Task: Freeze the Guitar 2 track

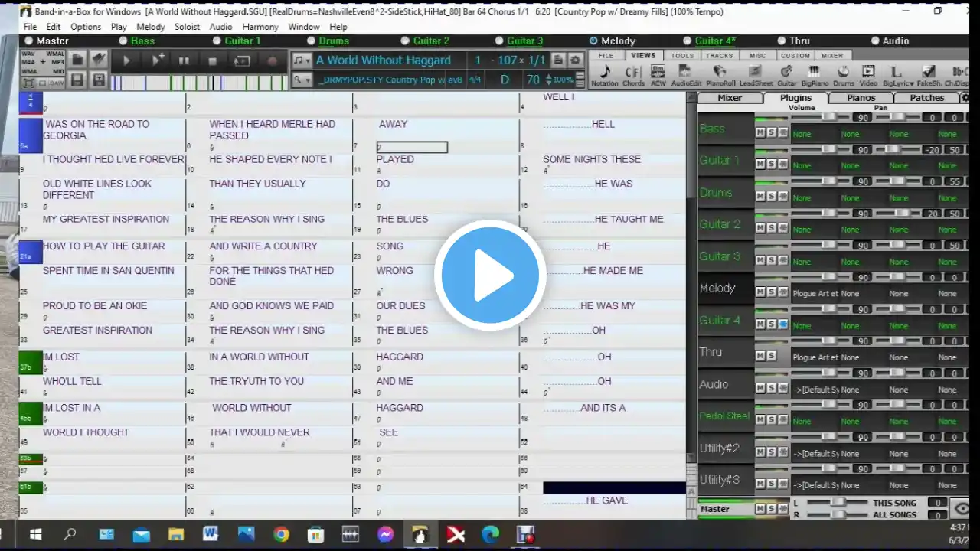Action: tap(782, 228)
